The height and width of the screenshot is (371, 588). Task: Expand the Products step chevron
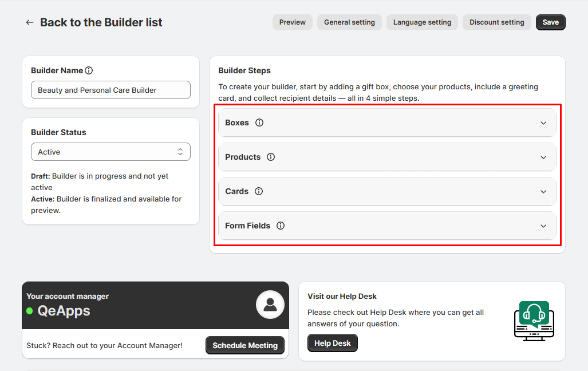tap(543, 157)
